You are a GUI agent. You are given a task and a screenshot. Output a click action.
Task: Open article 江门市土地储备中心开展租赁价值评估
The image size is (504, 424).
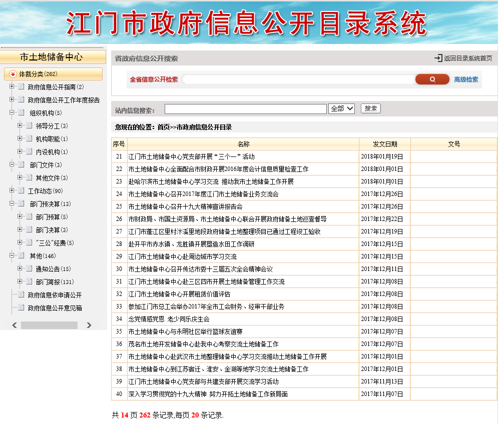tap(179, 294)
